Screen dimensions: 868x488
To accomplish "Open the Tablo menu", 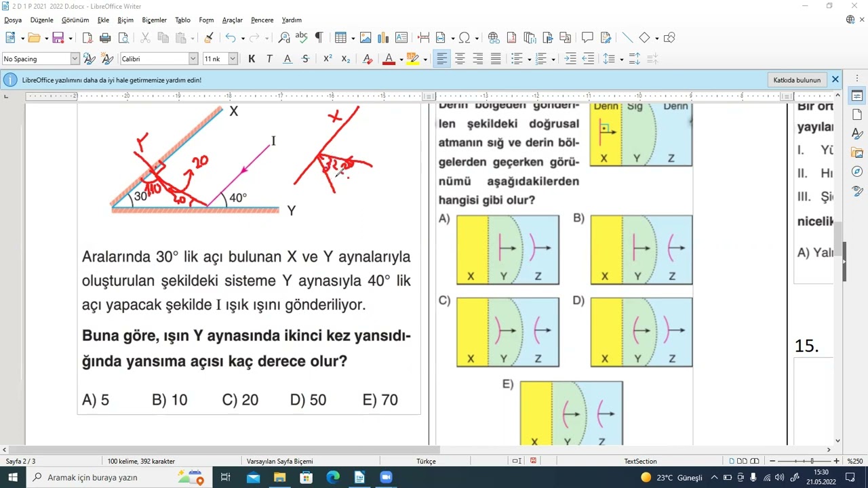I will click(x=182, y=20).
